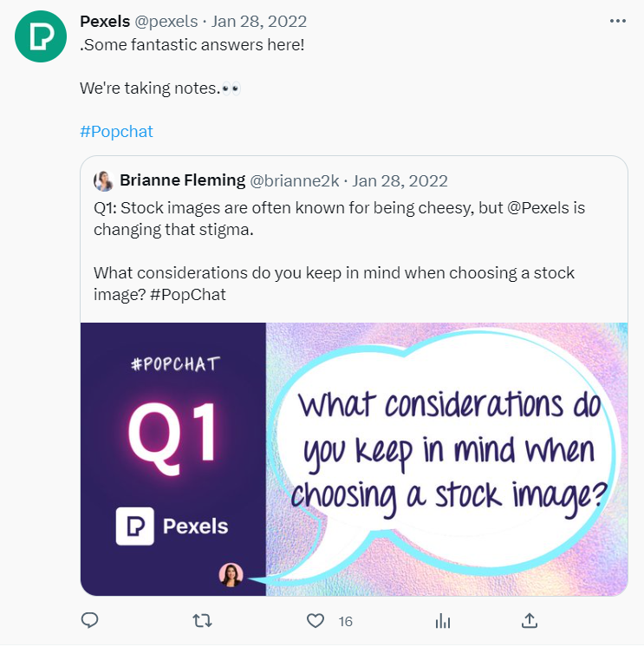The image size is (644, 647).
Task: Open the @brianne2k handle
Action: (x=295, y=181)
